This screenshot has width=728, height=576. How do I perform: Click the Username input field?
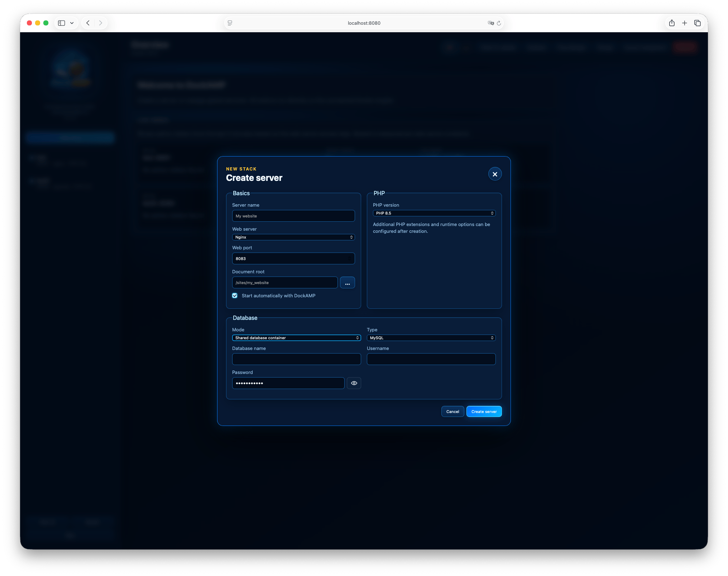[x=431, y=359]
